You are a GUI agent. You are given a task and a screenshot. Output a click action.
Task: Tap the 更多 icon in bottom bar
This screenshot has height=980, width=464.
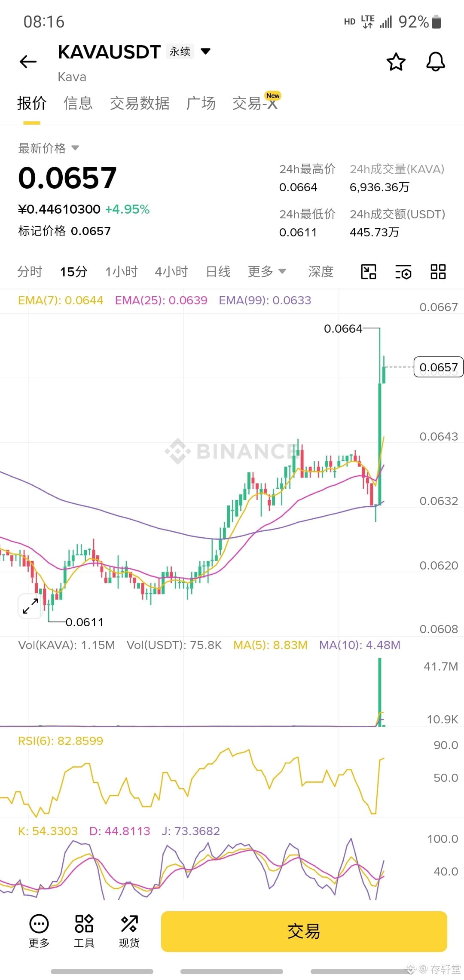click(x=39, y=931)
